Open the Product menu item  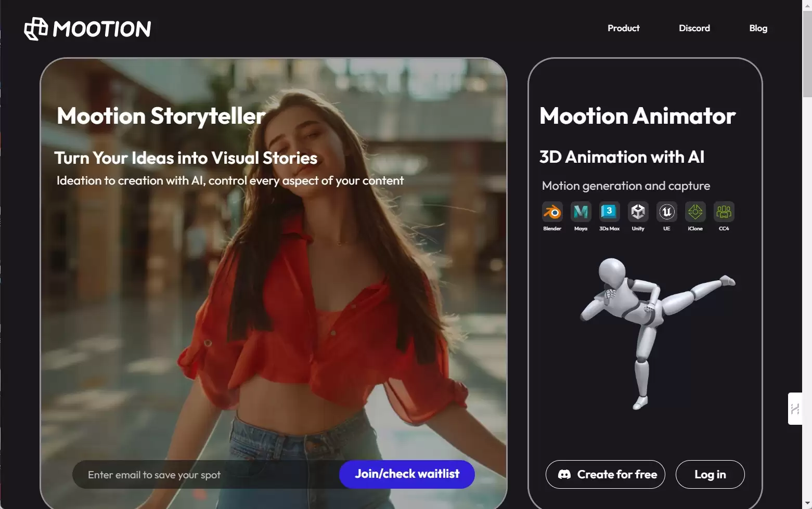coord(623,28)
